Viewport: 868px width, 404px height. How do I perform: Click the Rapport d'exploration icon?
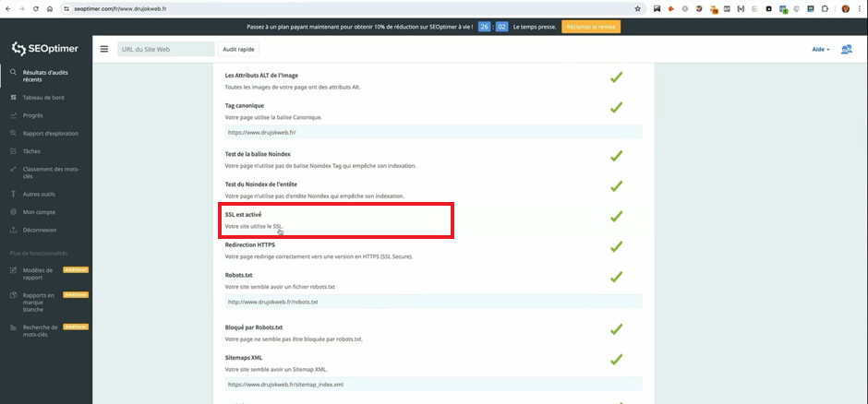pyautogui.click(x=13, y=133)
